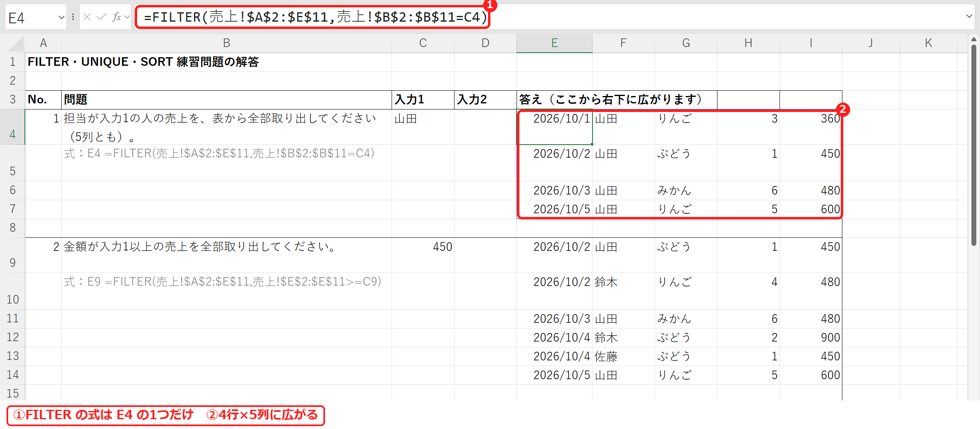Image resolution: width=980 pixels, height=429 pixels.
Task: Open the Name Box dropdown arrow
Action: tap(61, 18)
